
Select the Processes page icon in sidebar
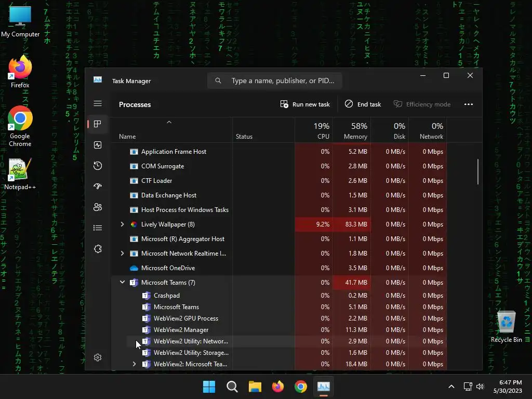click(x=97, y=124)
